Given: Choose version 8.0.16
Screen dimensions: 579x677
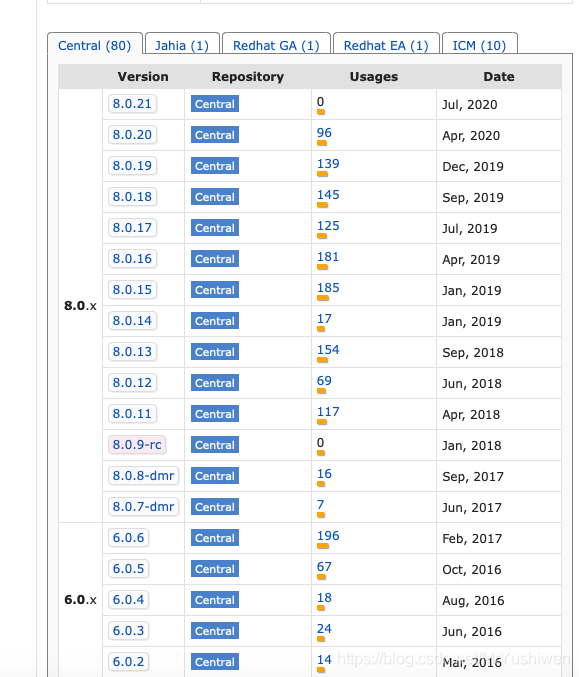Looking at the screenshot, I should (132, 259).
